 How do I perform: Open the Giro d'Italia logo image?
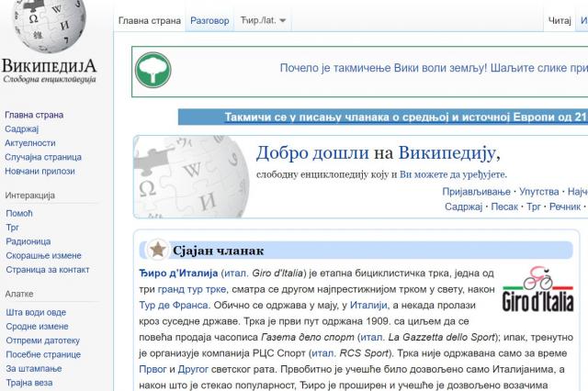coord(538,289)
